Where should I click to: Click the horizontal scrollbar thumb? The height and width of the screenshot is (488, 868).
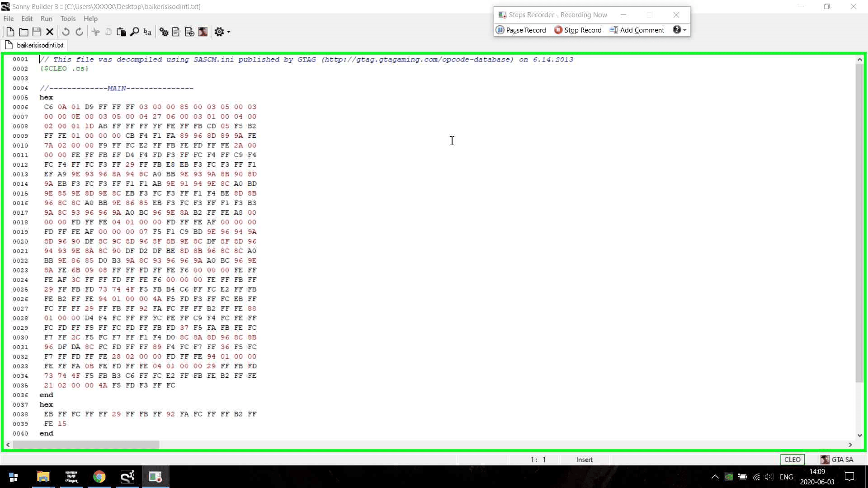point(86,445)
